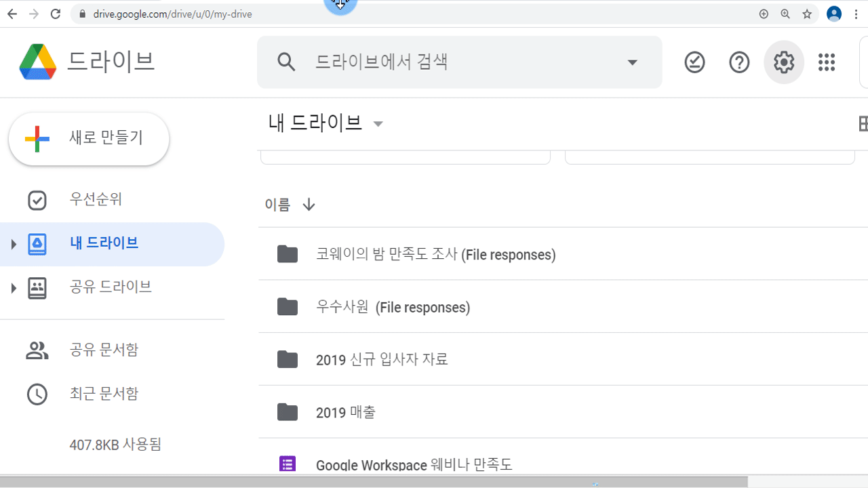The image size is (868, 488).
Task: Click the horizontal scrollbar at bottom
Action: coord(374,482)
